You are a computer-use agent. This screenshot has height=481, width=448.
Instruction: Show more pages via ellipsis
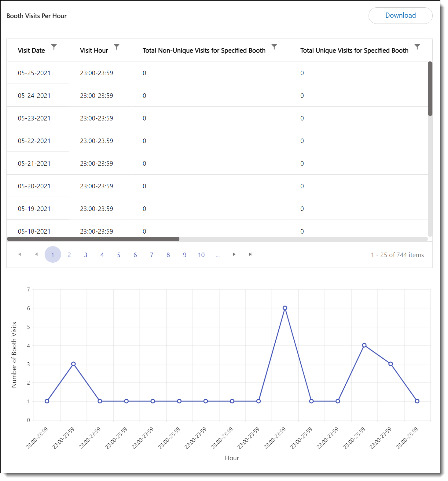point(218,255)
